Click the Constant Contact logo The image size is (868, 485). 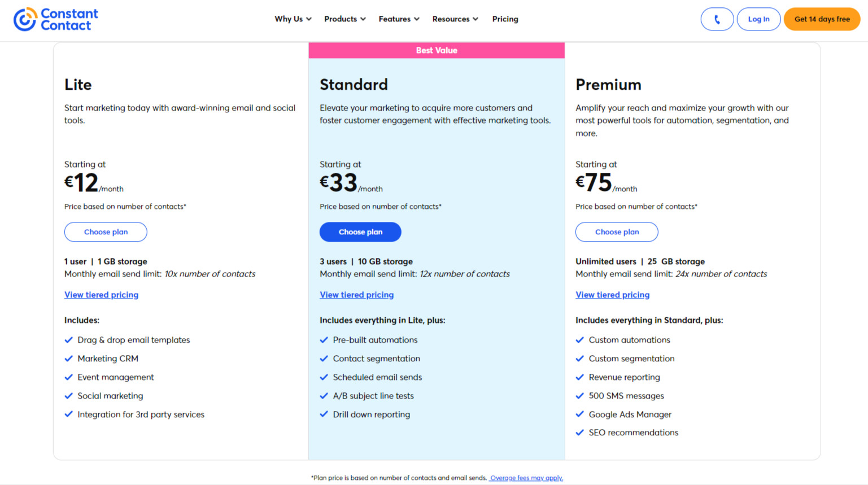(56, 19)
